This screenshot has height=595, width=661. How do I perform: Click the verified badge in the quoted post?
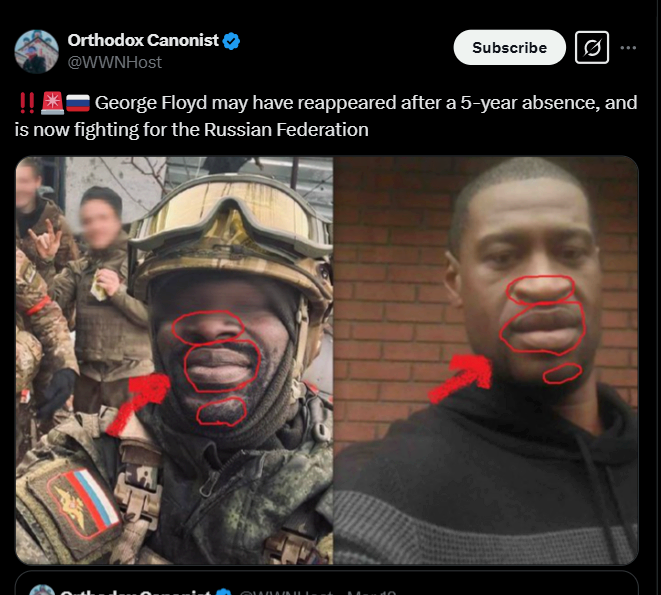tap(224, 591)
